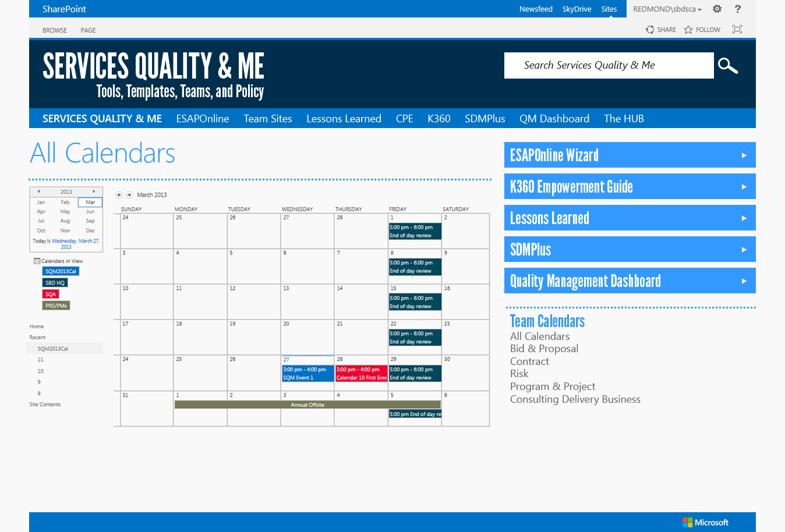Open ESAPOnline navigation item

point(203,119)
